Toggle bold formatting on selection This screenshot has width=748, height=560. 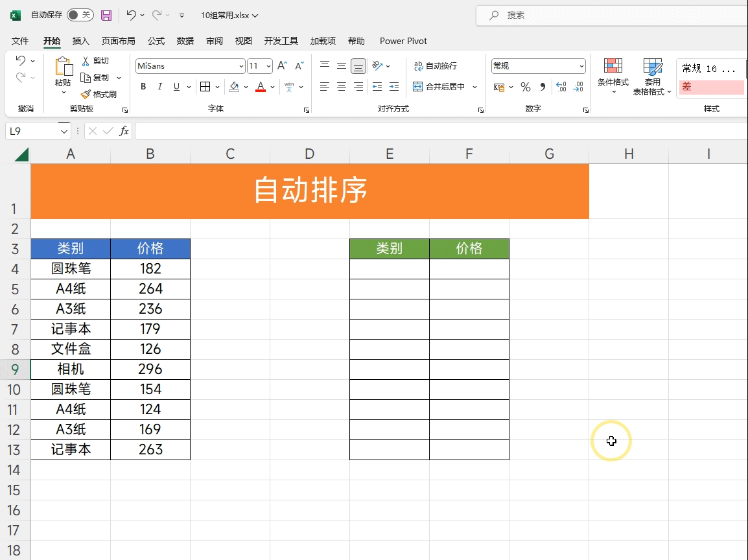pos(143,87)
